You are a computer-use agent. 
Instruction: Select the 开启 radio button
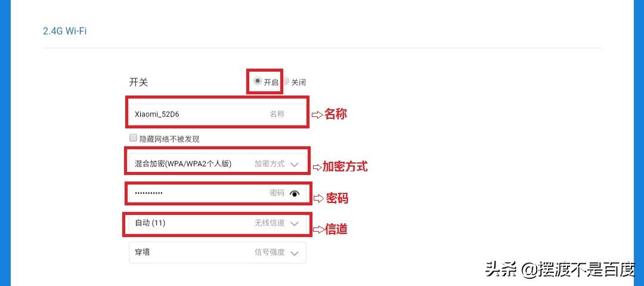tap(257, 81)
